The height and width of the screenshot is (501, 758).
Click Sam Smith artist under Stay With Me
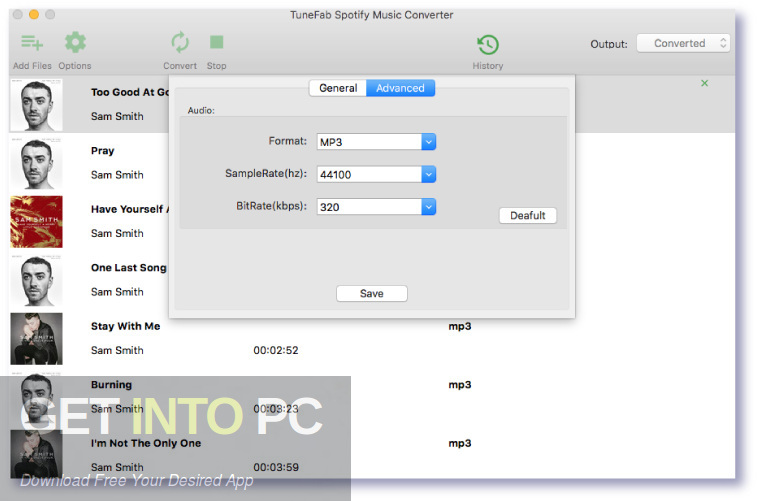(117, 350)
